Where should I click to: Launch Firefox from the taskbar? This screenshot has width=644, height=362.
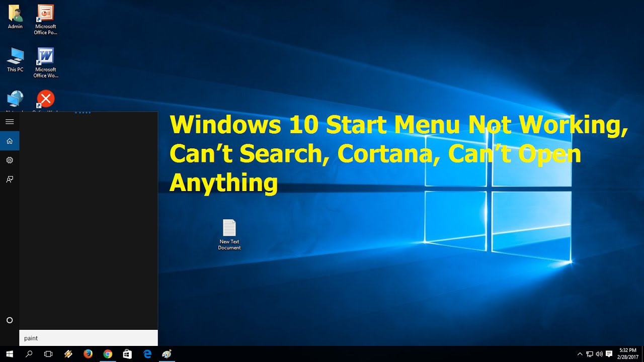coord(88,354)
